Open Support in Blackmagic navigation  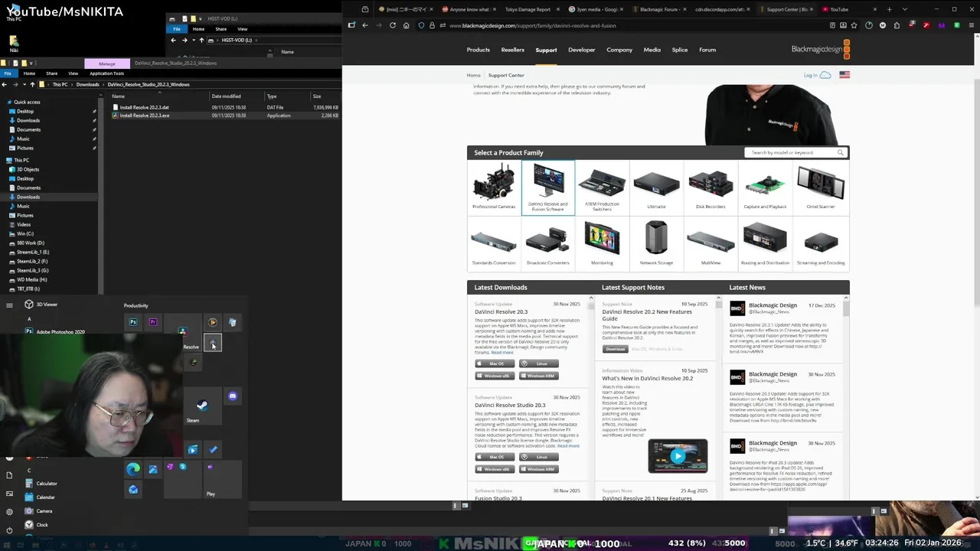[x=546, y=50]
